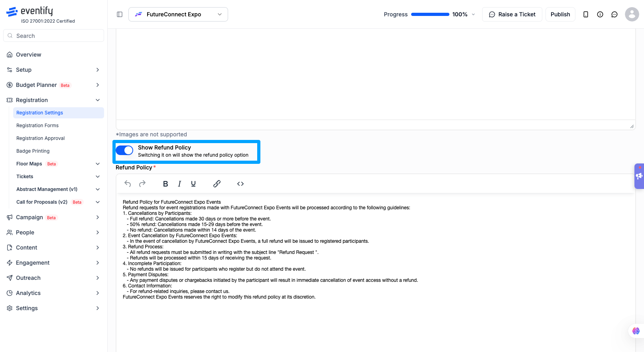Redo edit in Refund Policy editor
The image size is (644, 352).
(142, 184)
